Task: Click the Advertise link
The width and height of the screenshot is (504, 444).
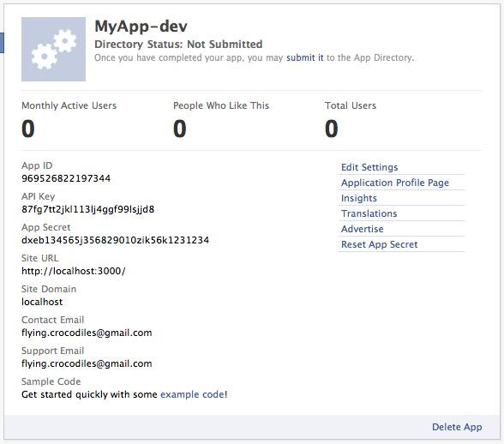Action: (363, 229)
